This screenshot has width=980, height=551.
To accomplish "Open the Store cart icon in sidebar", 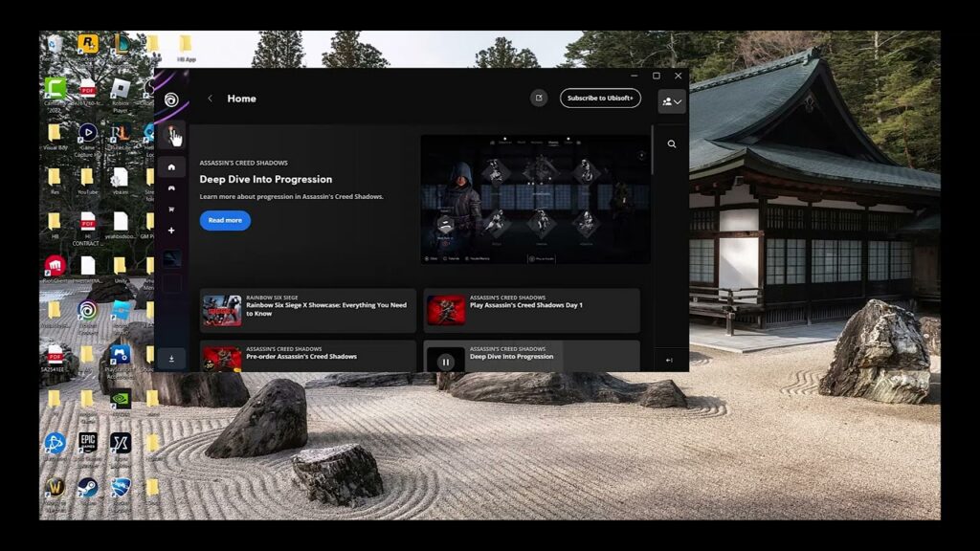I will point(171,209).
